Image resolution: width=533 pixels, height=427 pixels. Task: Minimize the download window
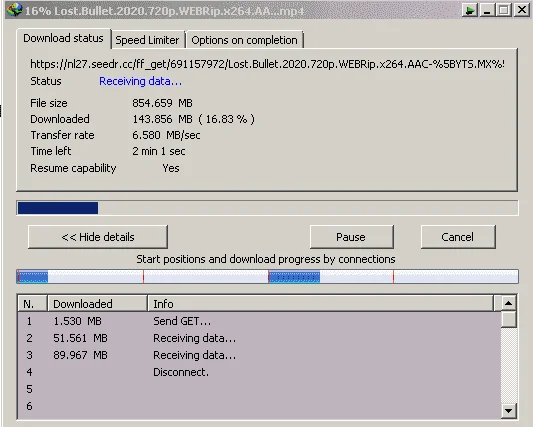(487, 10)
